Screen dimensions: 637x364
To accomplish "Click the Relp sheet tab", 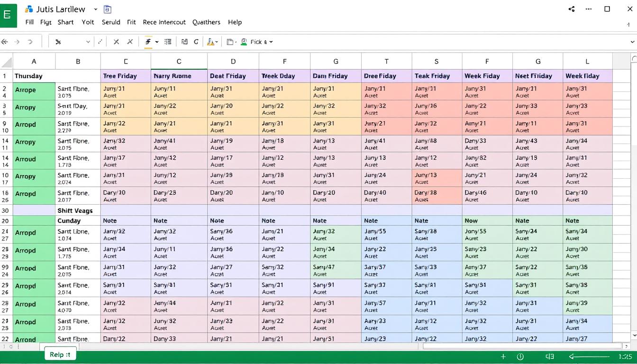I will (x=60, y=355).
